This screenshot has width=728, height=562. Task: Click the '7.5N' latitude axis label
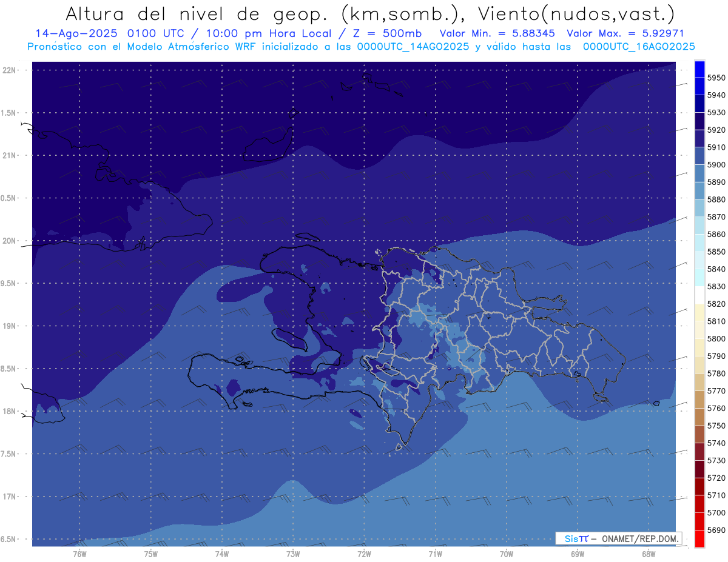click(x=9, y=454)
